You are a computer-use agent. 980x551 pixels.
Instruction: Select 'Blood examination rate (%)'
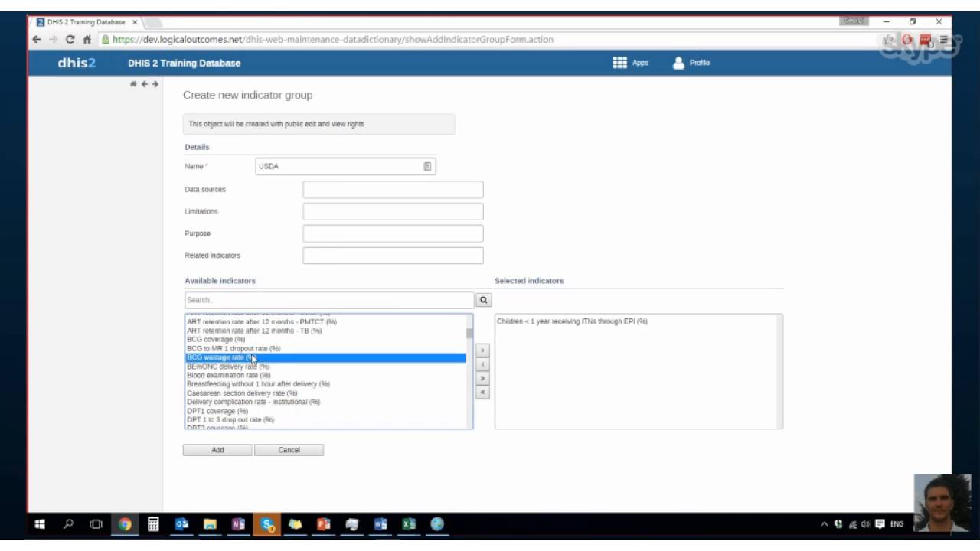coord(229,376)
